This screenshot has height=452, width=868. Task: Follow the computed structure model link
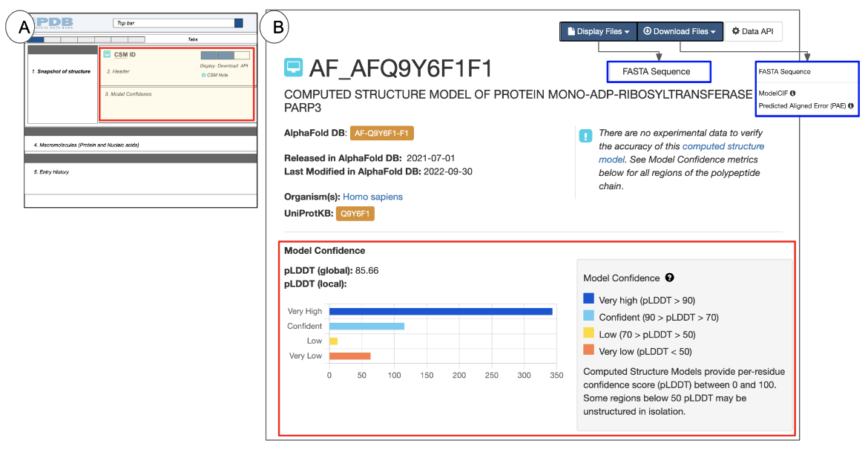coord(723,147)
